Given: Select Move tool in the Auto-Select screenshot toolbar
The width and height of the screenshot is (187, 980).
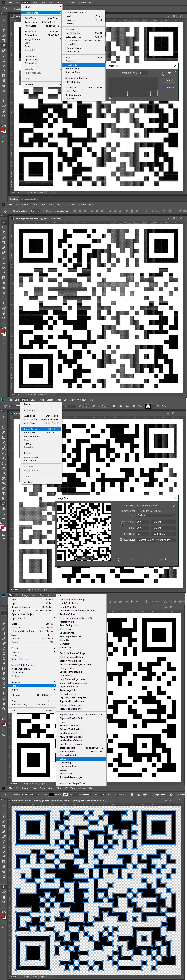Looking at the screenshot, I should [x=4, y=222].
